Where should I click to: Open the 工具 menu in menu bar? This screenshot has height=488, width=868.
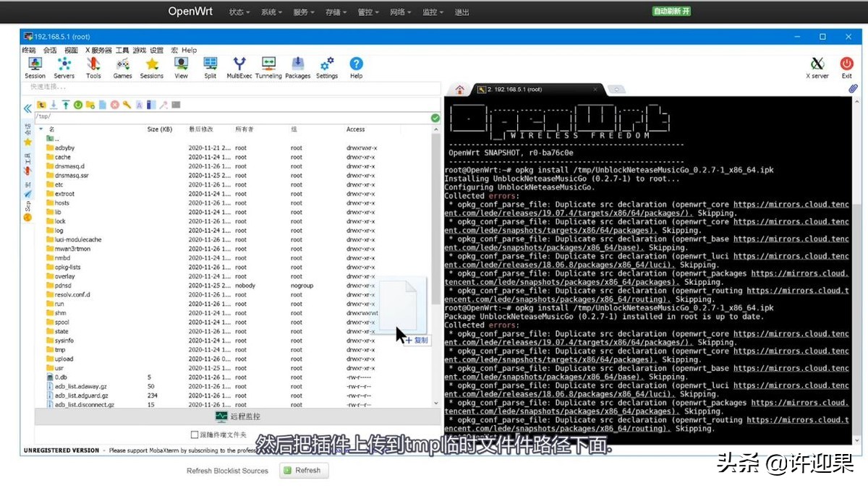122,50
